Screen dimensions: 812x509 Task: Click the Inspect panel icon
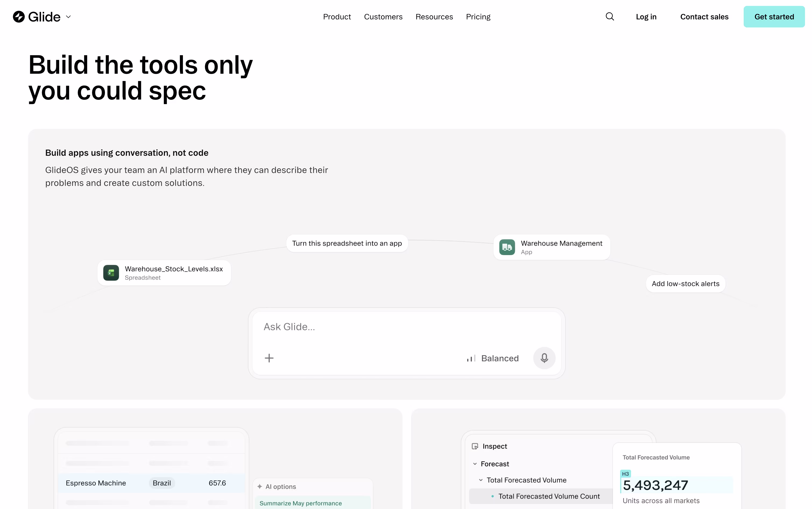click(475, 446)
